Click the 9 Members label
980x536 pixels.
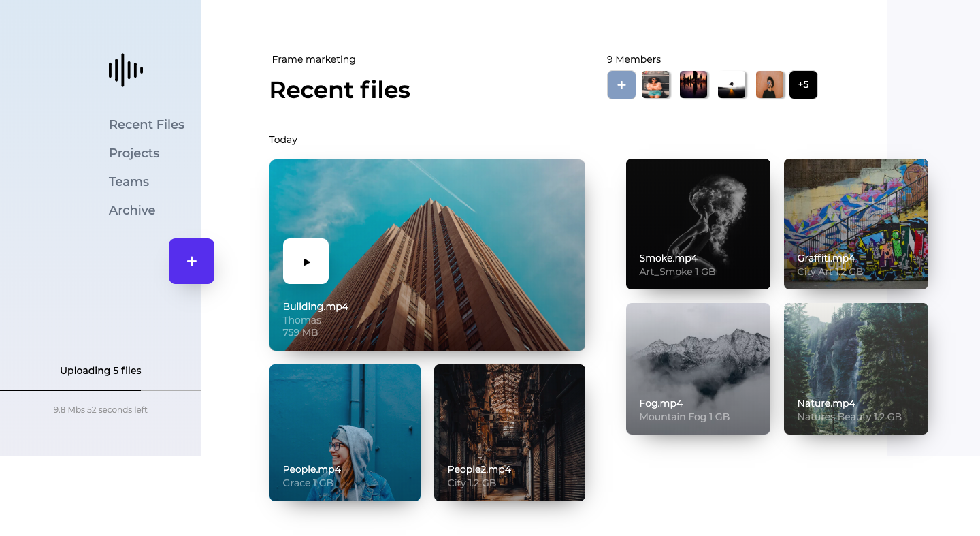[x=634, y=59]
